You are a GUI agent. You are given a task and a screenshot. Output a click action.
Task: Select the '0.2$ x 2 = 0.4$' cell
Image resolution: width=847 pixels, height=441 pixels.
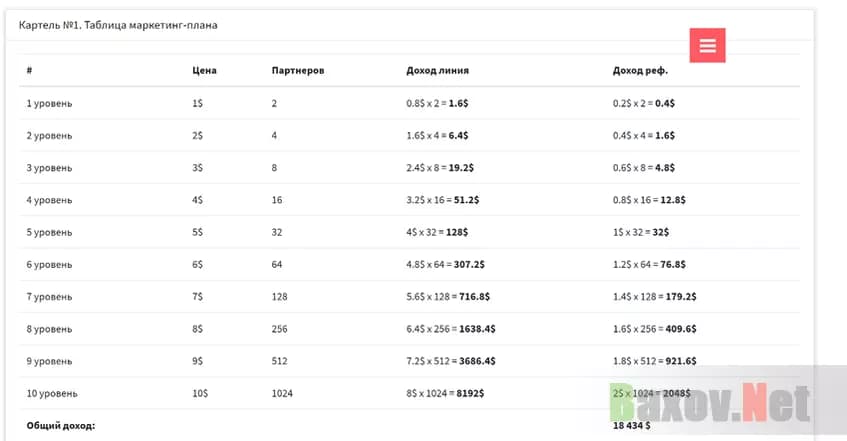click(x=644, y=103)
